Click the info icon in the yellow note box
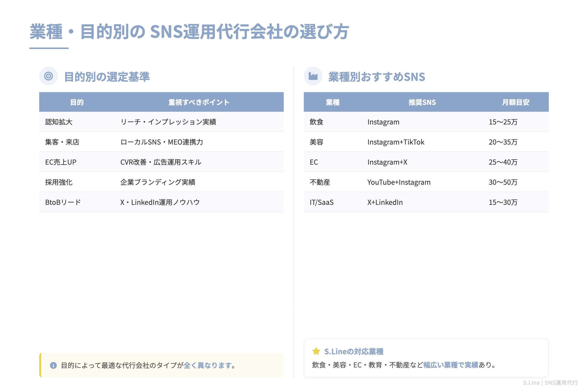The height and width of the screenshot is (392, 588). click(x=53, y=365)
